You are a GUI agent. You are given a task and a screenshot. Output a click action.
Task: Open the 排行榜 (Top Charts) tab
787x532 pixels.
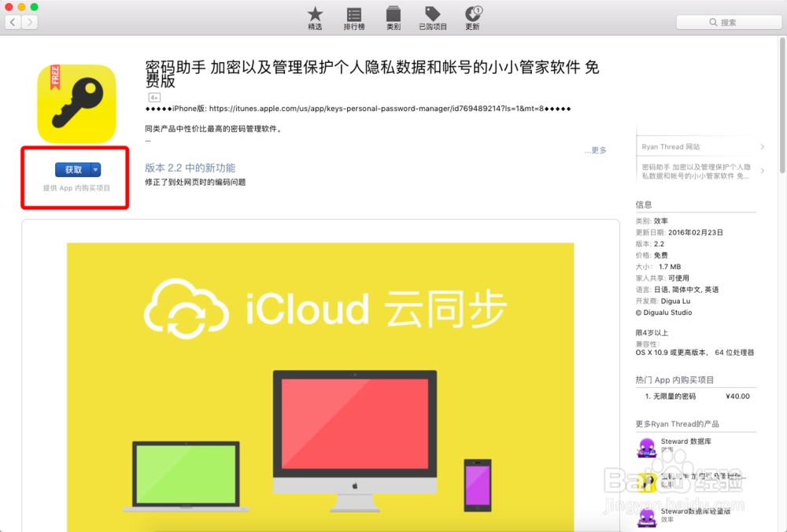tap(354, 19)
